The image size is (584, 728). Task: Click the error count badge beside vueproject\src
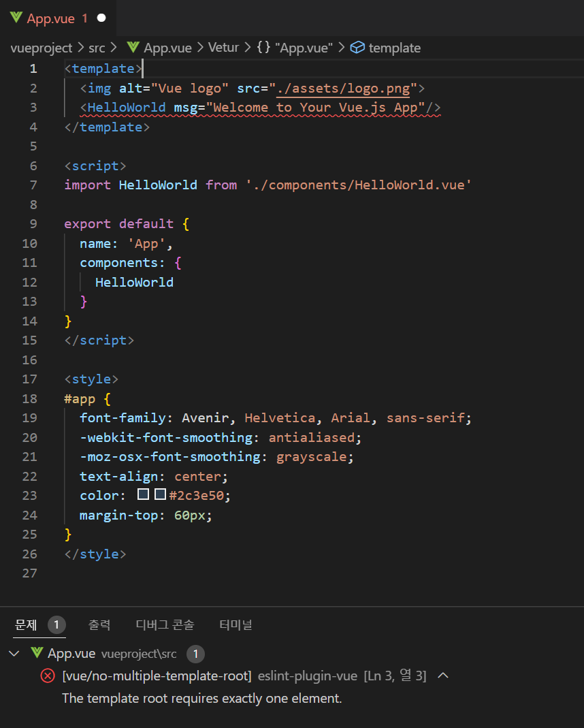(195, 654)
